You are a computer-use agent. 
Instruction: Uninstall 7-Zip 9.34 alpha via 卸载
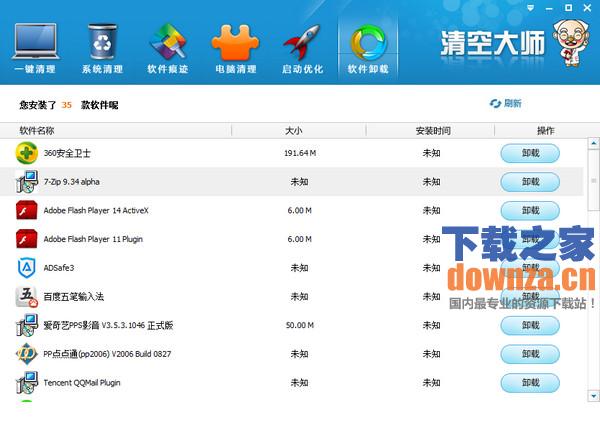[530, 182]
